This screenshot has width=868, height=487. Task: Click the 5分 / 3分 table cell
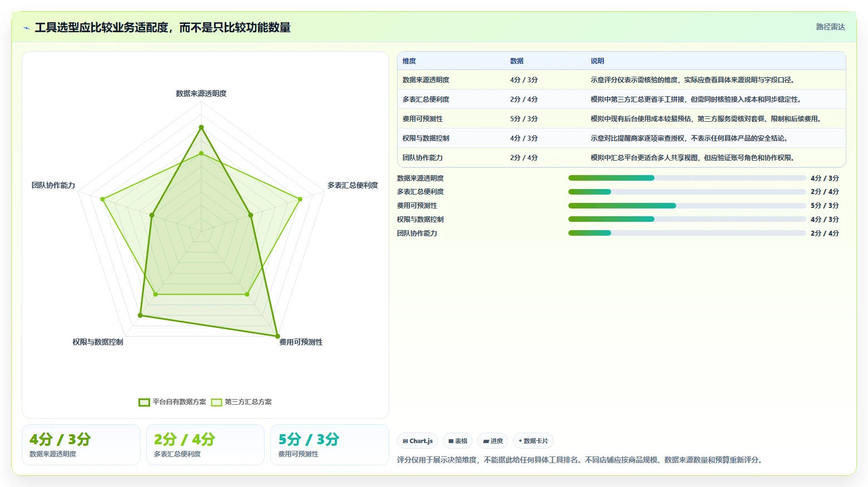[524, 119]
